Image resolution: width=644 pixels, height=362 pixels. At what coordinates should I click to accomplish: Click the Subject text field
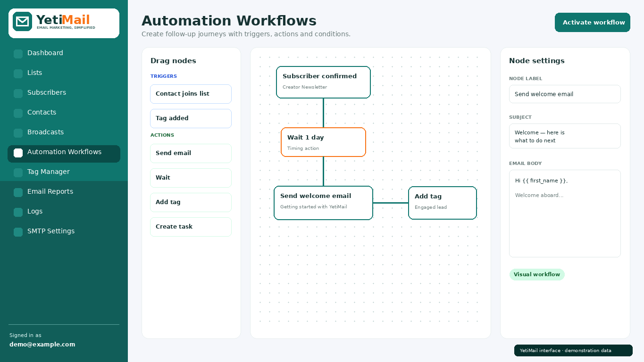(565, 136)
